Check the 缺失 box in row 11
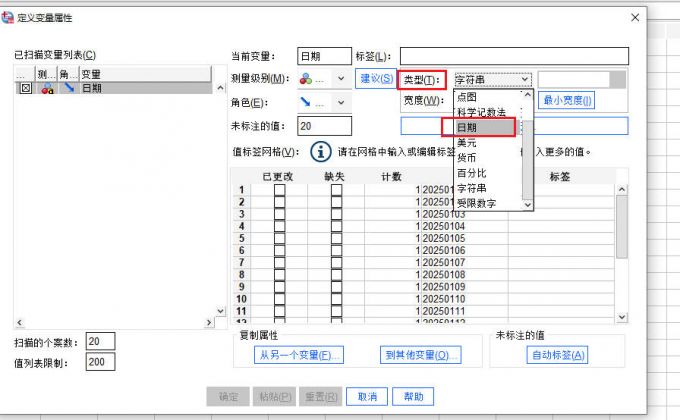680x420 pixels. point(336,311)
